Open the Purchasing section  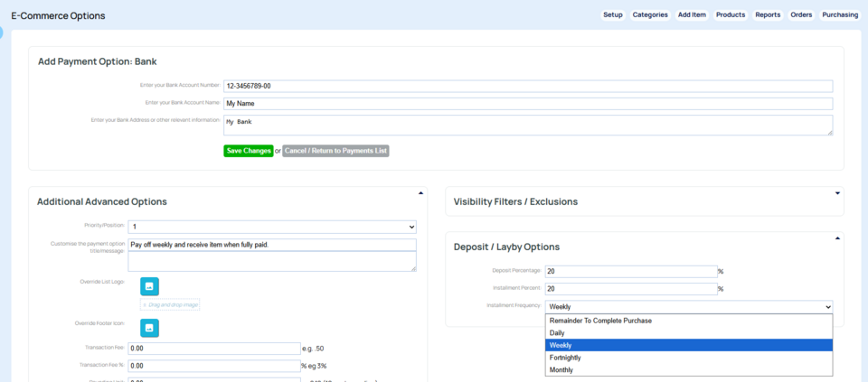[840, 15]
